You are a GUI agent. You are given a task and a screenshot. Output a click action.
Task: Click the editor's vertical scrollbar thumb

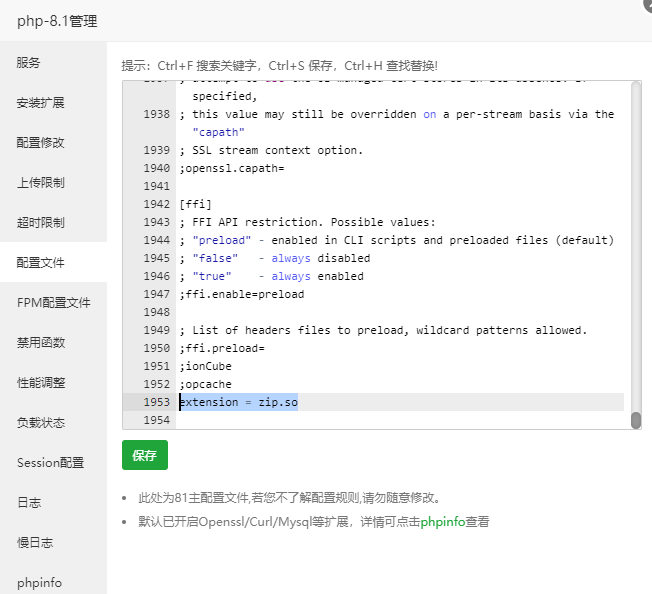pos(636,420)
